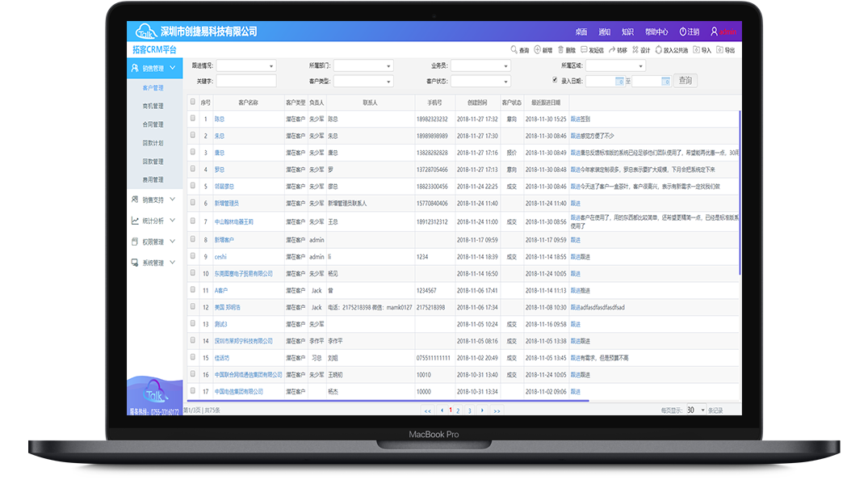The image size is (868, 480).
Task: Click the 导入 import icon
Action: click(696, 50)
